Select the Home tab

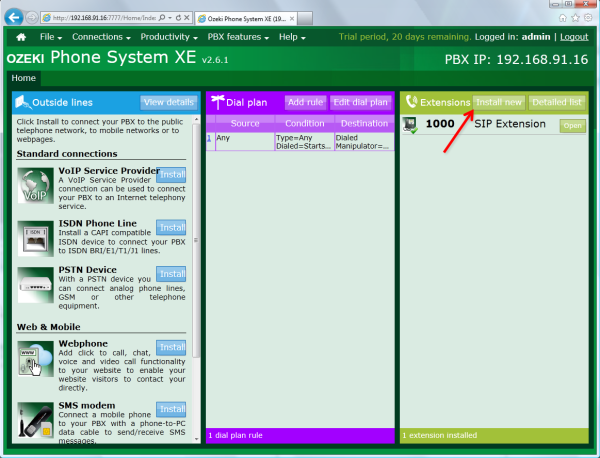(23, 78)
